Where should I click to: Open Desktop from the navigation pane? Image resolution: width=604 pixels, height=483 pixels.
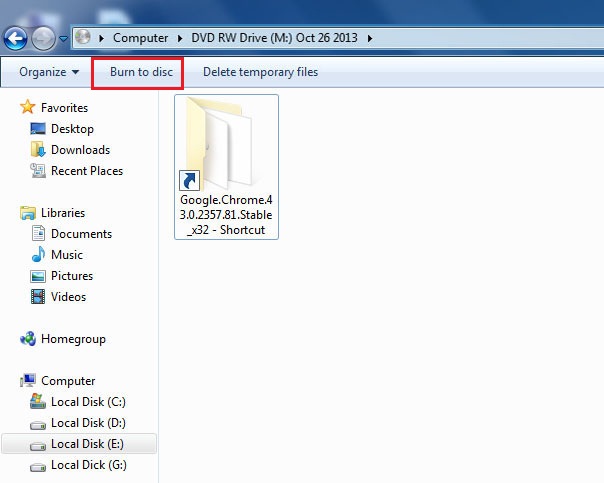click(x=72, y=129)
